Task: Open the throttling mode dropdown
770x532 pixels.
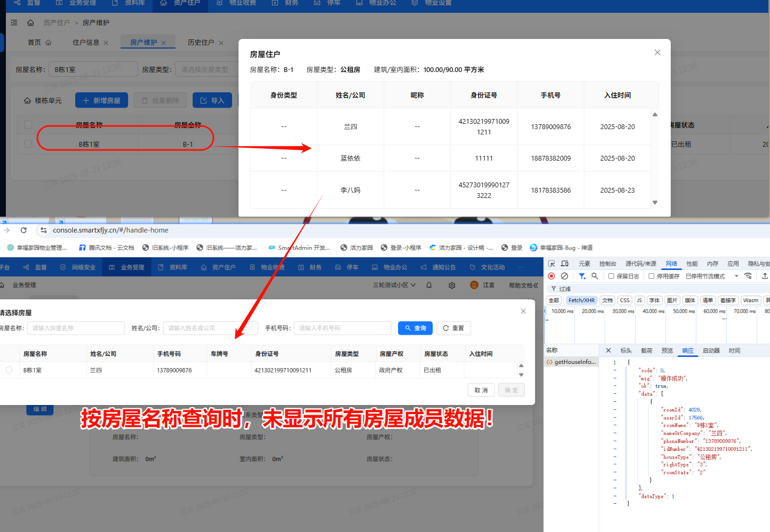Action: [x=736, y=276]
